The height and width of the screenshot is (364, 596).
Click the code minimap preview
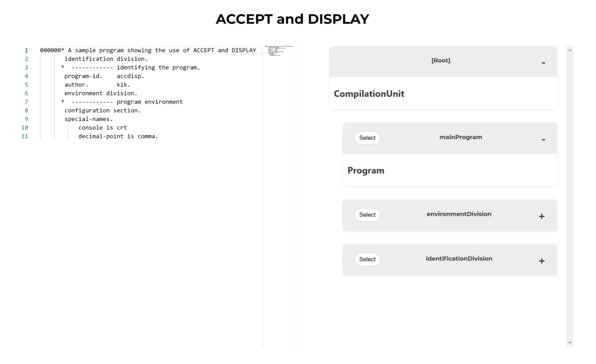279,51
